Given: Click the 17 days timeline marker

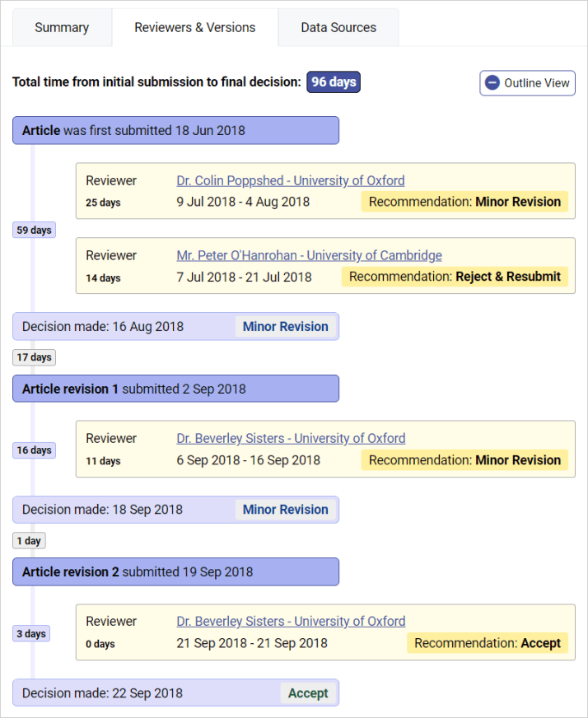Looking at the screenshot, I should pos(34,357).
